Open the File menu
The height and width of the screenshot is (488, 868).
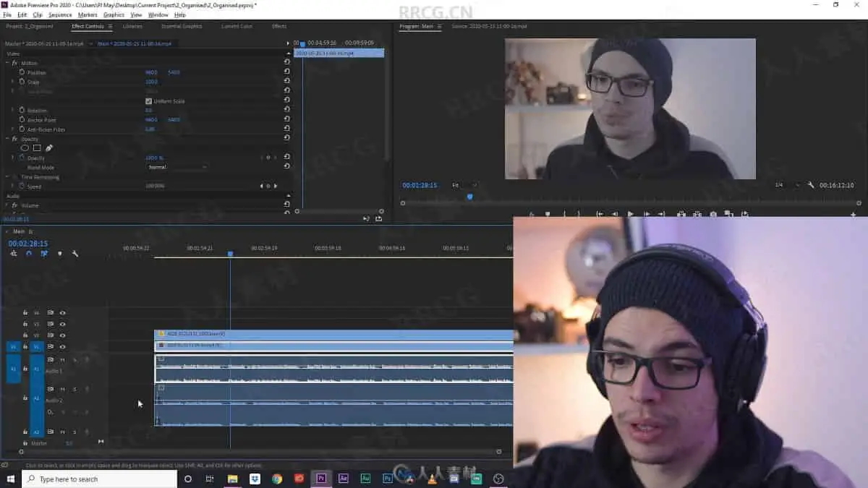coord(7,14)
